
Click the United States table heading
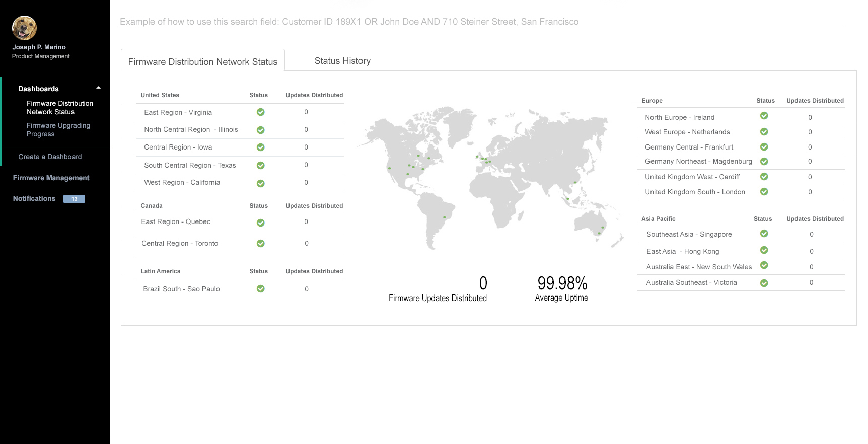click(x=160, y=95)
